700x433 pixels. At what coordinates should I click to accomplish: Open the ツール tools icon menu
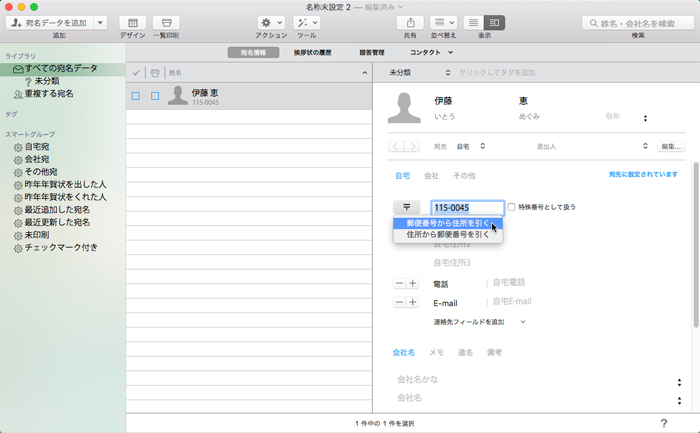307,22
